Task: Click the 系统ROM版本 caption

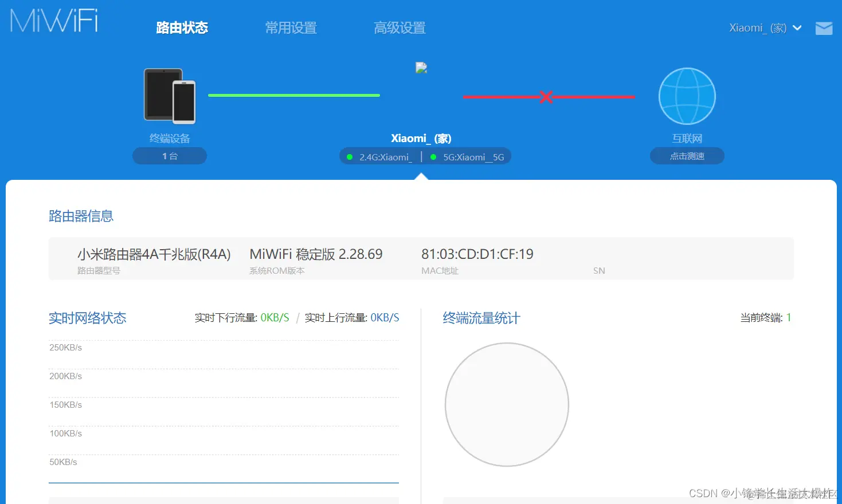Action: point(277,270)
